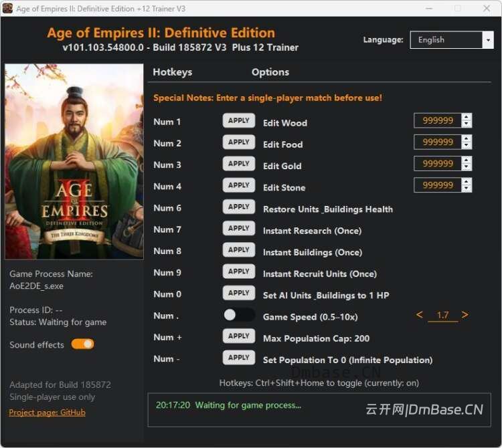Click the Num + hotkey label
The image size is (502, 448).
[x=168, y=338]
